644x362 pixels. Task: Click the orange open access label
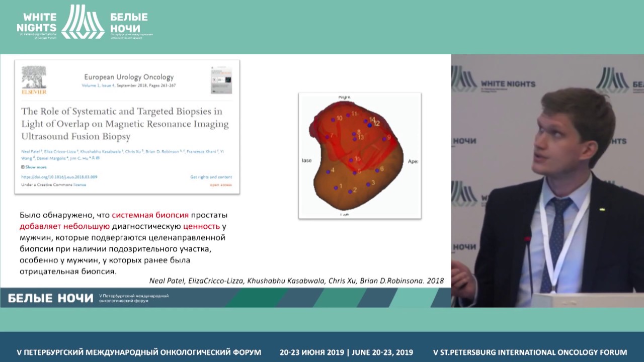click(x=221, y=185)
